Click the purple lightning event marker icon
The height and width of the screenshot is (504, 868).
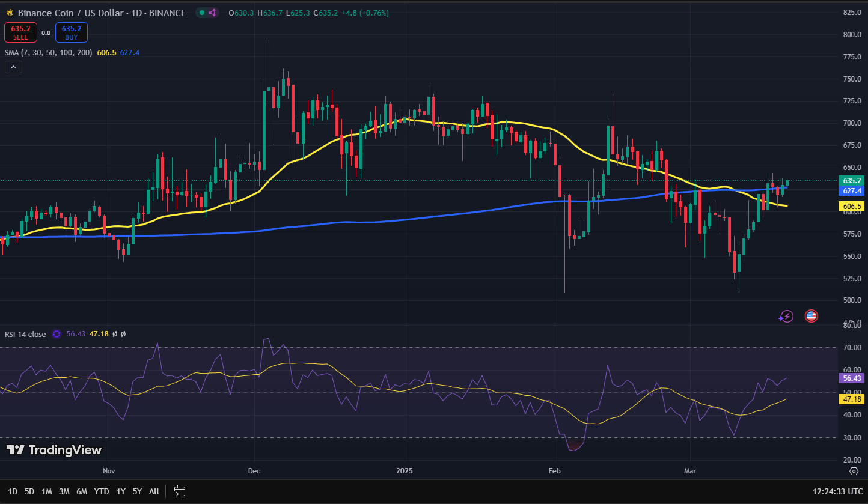tap(786, 316)
